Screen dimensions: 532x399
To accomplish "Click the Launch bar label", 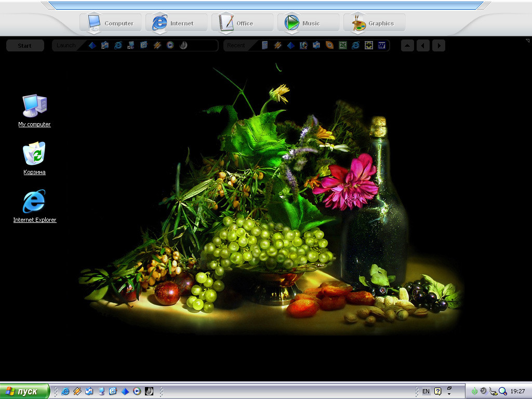I will point(66,45).
